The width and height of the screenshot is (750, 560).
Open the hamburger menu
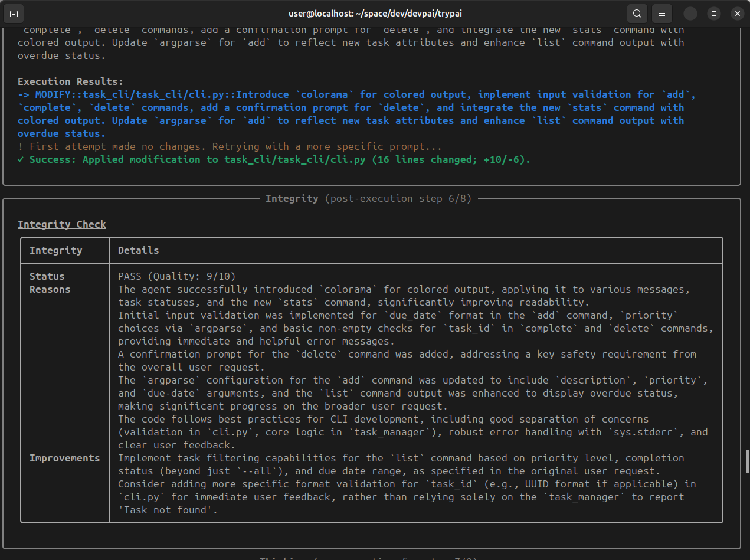point(663,13)
